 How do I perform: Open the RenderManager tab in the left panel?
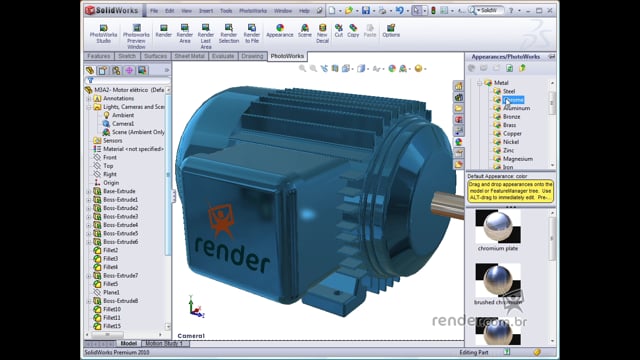tap(142, 71)
